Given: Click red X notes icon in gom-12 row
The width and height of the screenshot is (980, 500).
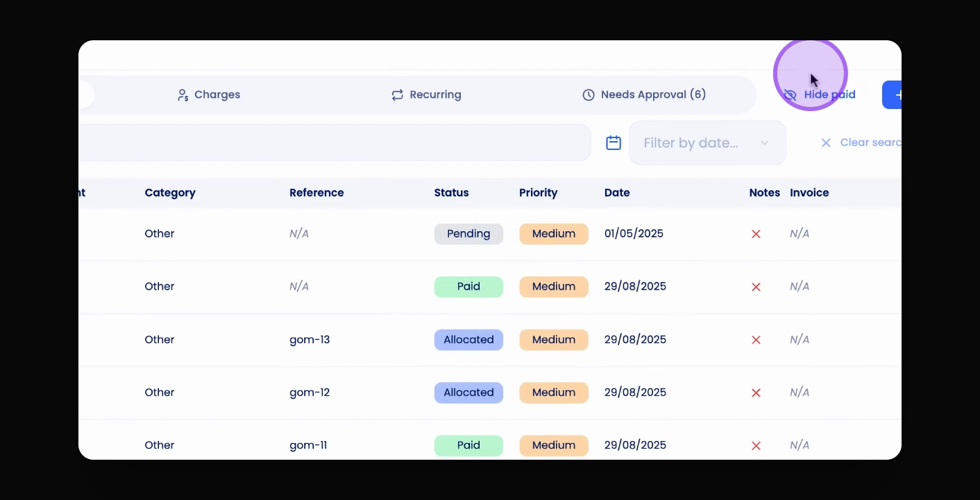Looking at the screenshot, I should pos(757,392).
